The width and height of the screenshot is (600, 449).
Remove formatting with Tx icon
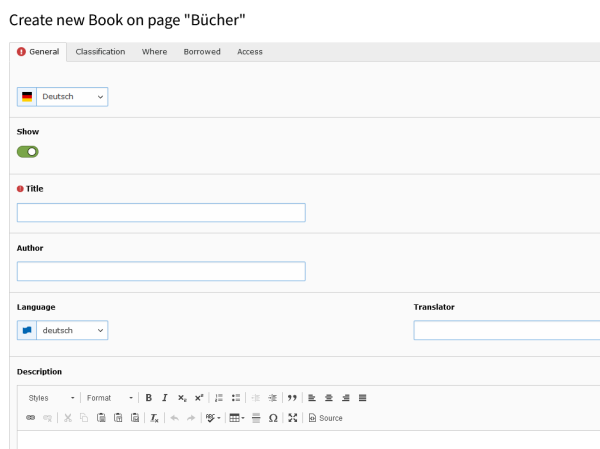[x=154, y=418]
